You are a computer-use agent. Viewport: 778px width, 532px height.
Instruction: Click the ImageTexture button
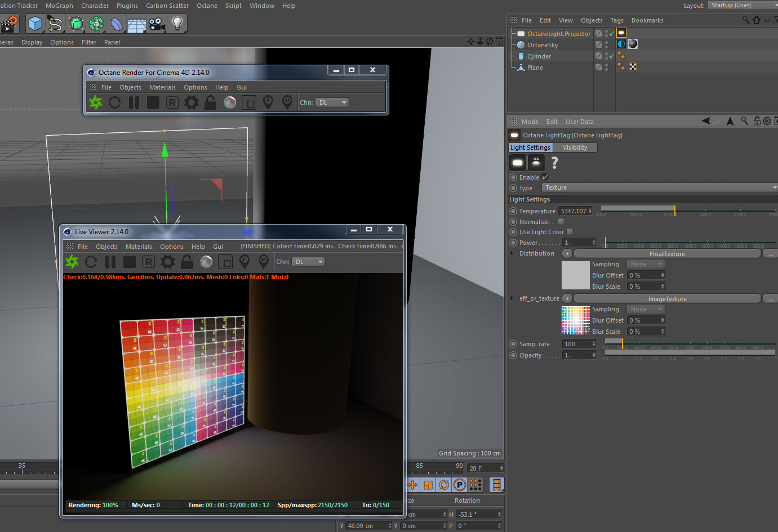point(667,299)
